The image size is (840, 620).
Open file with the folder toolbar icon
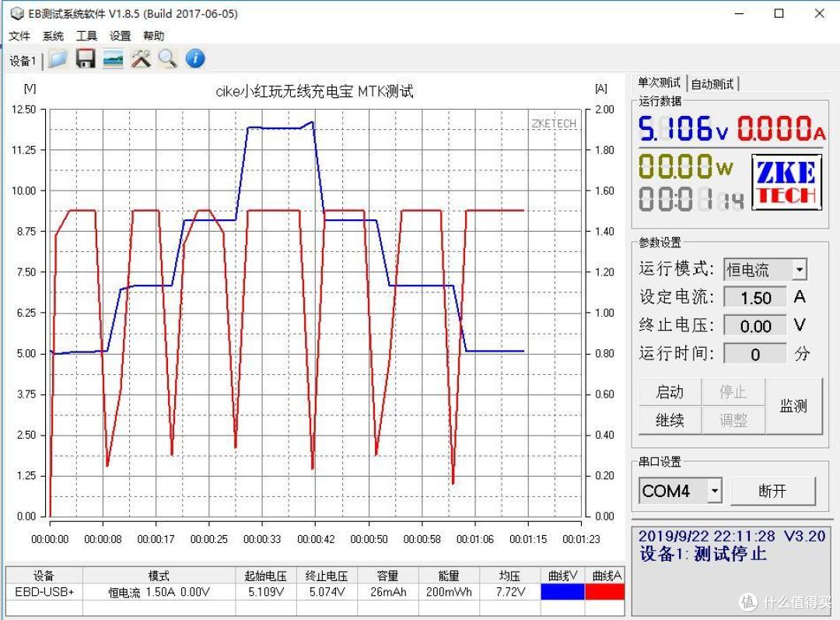point(58,58)
